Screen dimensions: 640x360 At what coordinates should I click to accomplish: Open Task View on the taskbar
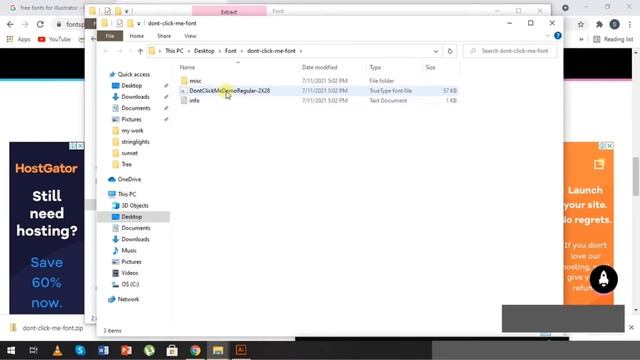(33, 350)
